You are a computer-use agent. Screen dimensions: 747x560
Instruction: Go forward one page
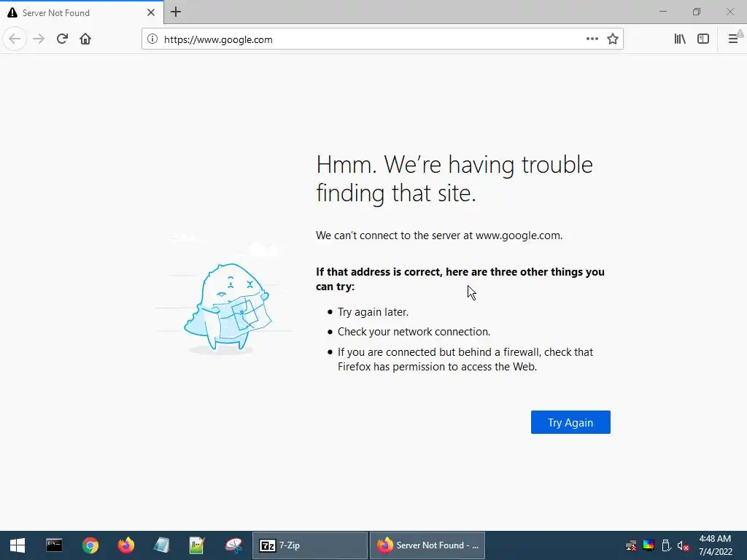point(39,39)
